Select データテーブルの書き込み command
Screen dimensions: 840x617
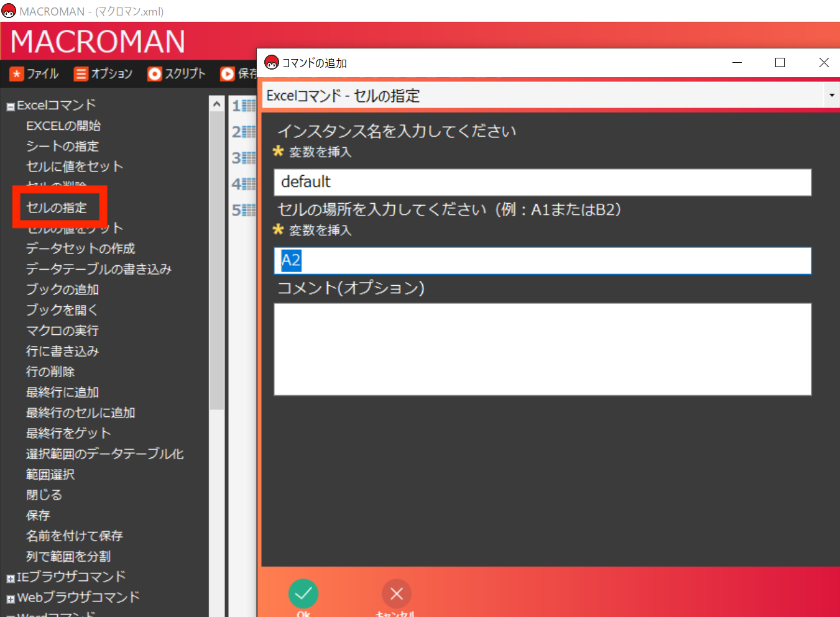point(99,269)
